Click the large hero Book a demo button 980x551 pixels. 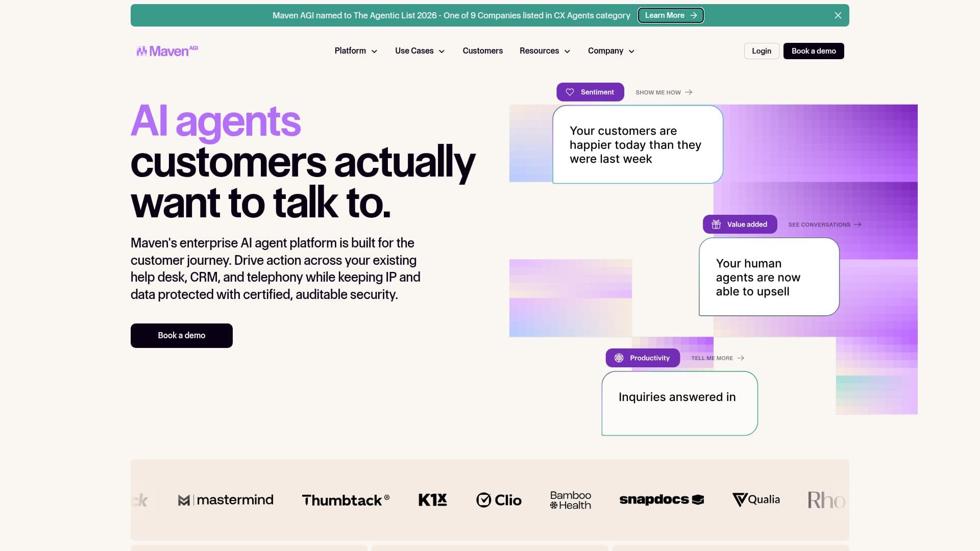tap(182, 336)
